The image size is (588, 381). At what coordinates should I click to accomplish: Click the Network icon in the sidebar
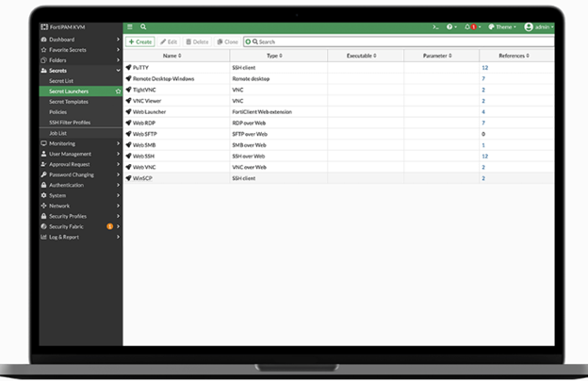(x=44, y=206)
